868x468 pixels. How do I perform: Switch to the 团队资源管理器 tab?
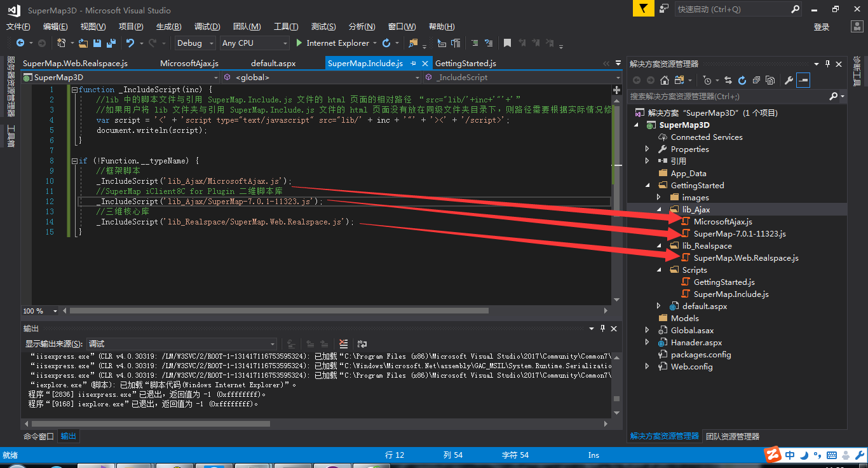coord(733,436)
